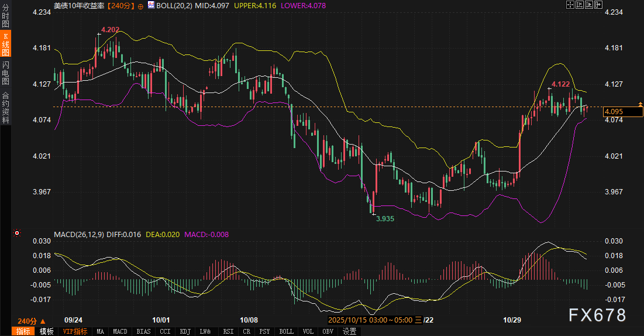The image size is (644, 336).
Task: Open the 240分 period dropdown at bottom left
Action: click(31, 321)
